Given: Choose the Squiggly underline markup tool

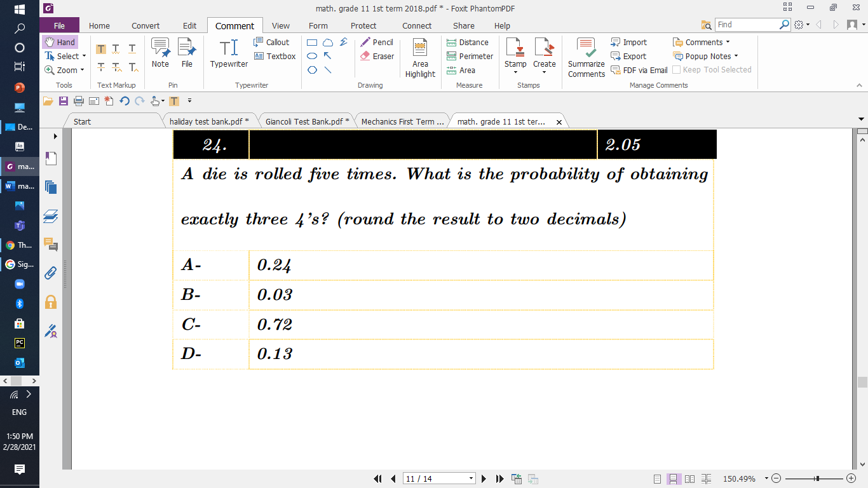Looking at the screenshot, I should [x=116, y=49].
